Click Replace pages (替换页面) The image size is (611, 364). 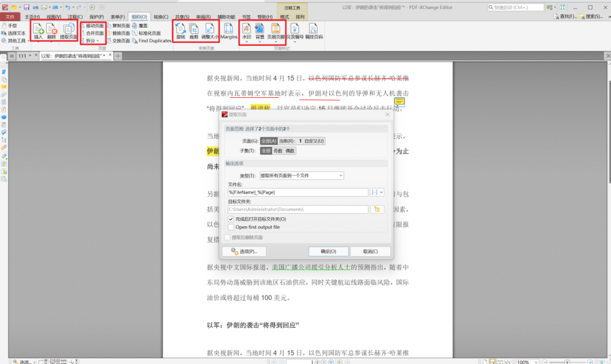(x=118, y=33)
